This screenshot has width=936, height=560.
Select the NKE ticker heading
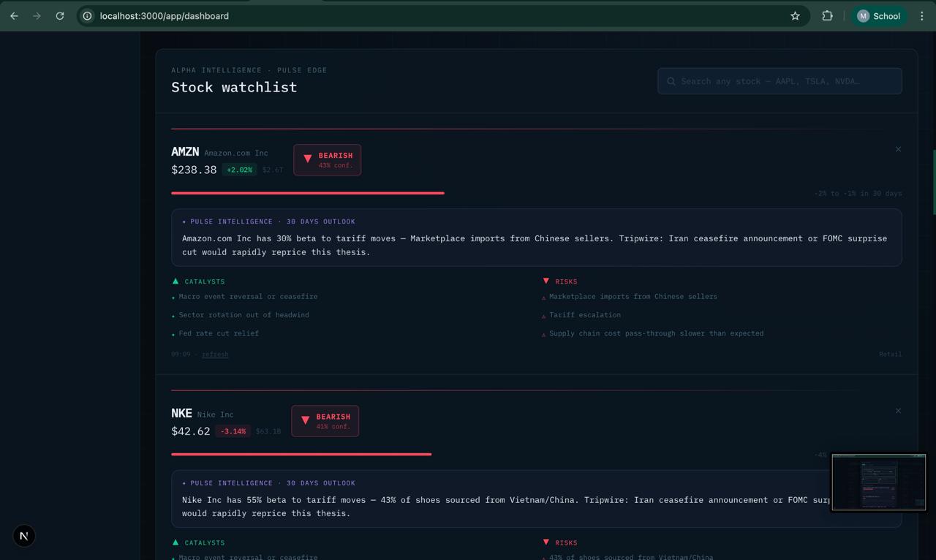[181, 414]
